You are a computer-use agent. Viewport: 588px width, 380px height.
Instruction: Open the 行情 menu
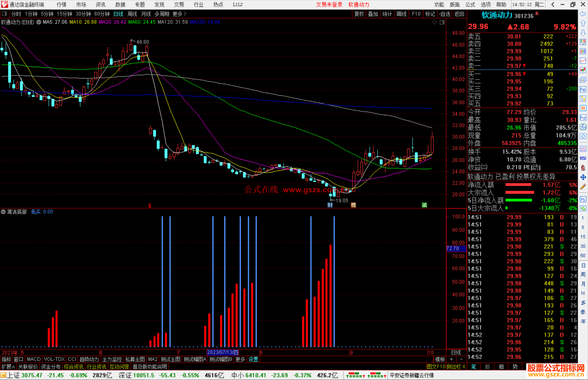click(62, 5)
